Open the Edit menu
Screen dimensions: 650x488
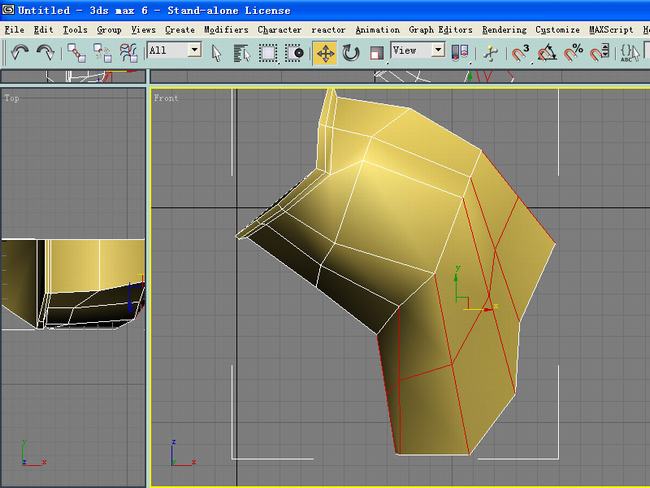(x=44, y=30)
